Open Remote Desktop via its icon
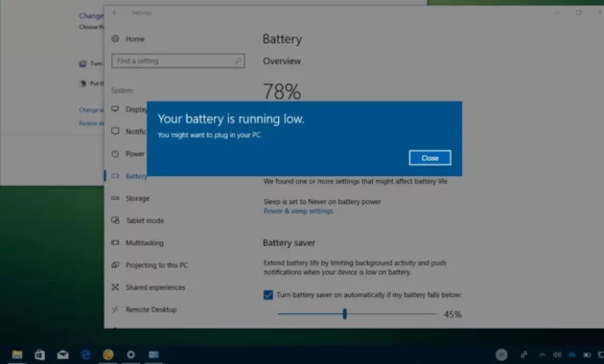 [115, 309]
